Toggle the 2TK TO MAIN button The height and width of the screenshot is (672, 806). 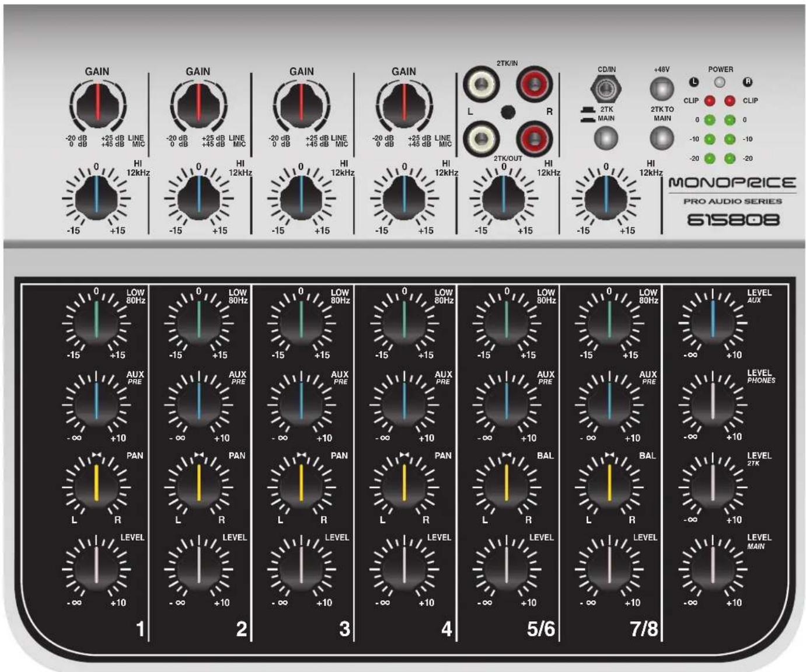(662, 138)
